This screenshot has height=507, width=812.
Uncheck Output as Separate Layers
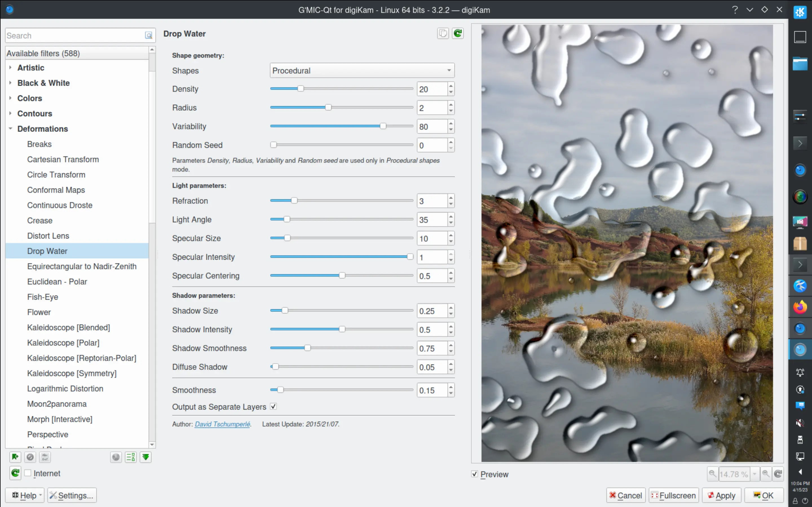click(273, 406)
